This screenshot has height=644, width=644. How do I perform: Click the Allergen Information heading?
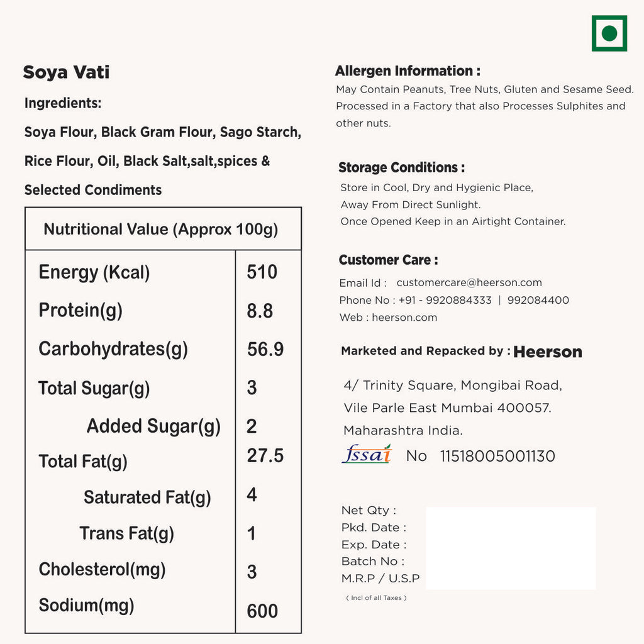click(x=408, y=71)
